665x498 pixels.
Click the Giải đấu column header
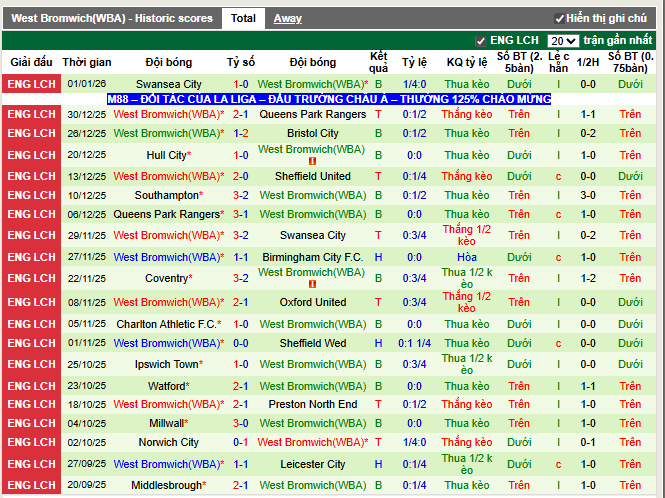(x=31, y=62)
